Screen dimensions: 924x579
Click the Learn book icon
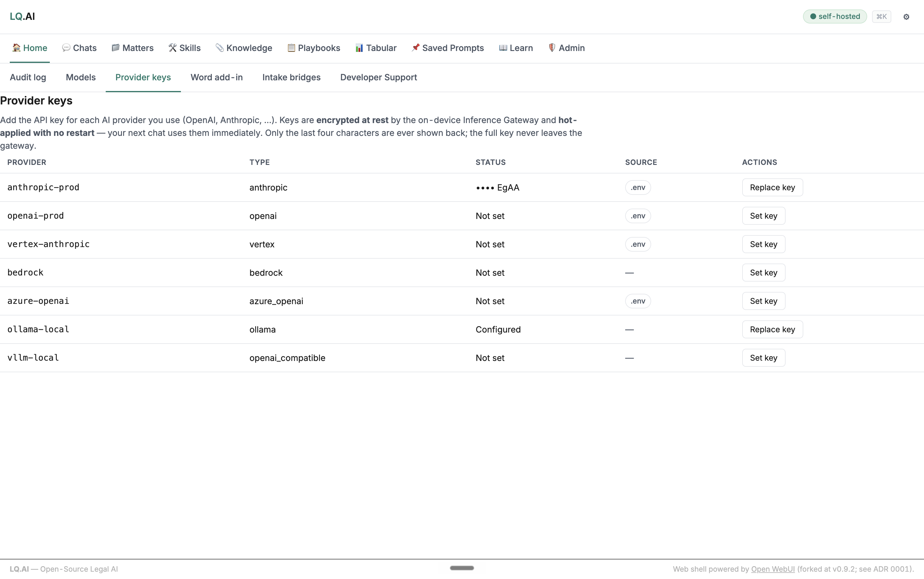pyautogui.click(x=503, y=47)
